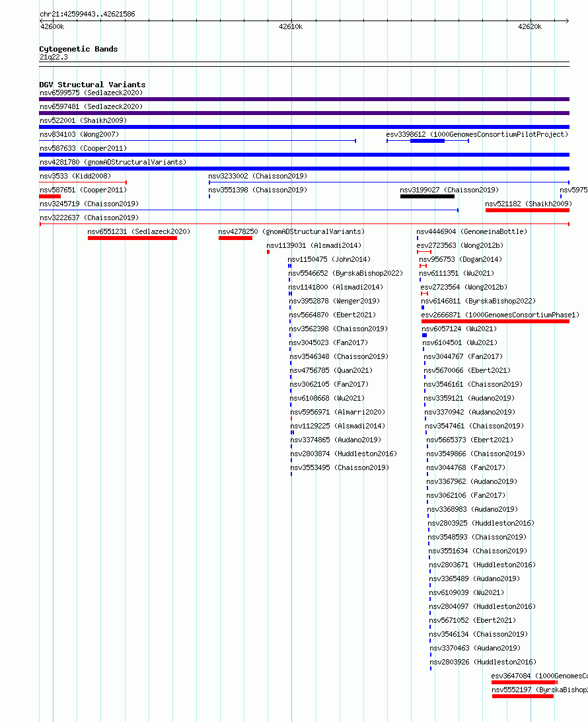588x722 pixels.
Task: Click nsv5670066 (Ebert2021) label
Action: [x=468, y=370]
